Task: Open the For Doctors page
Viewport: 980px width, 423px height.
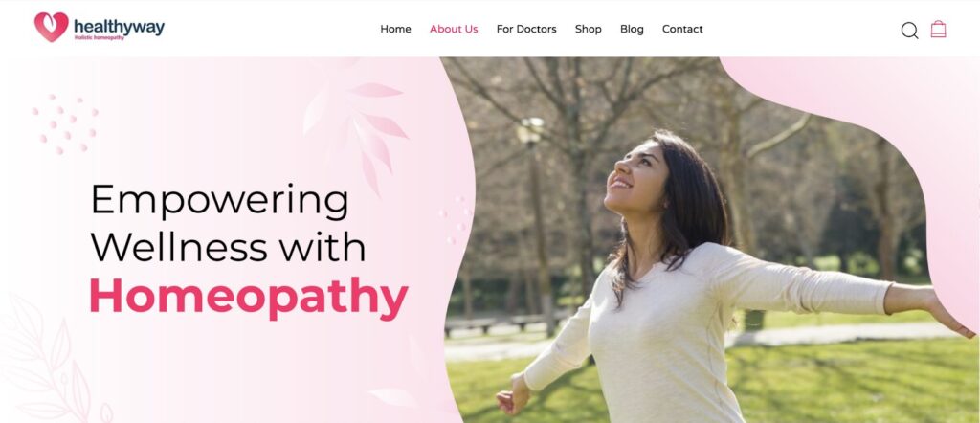Action: point(526,29)
